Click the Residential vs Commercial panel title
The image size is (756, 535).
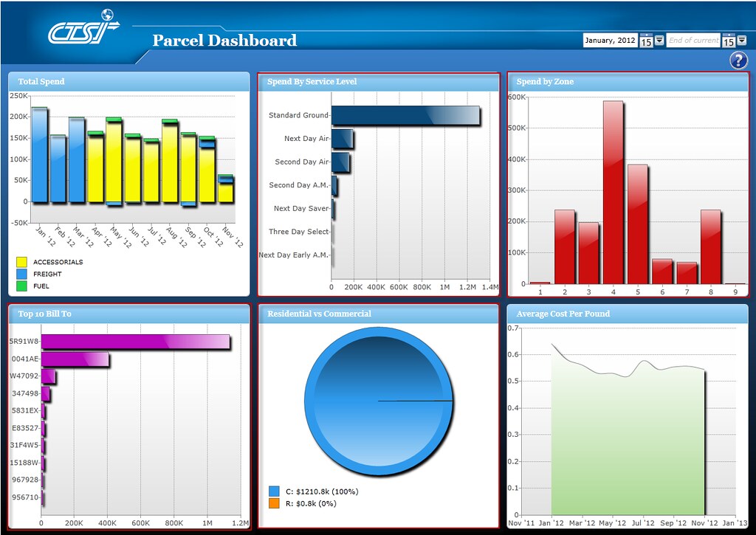(x=319, y=313)
